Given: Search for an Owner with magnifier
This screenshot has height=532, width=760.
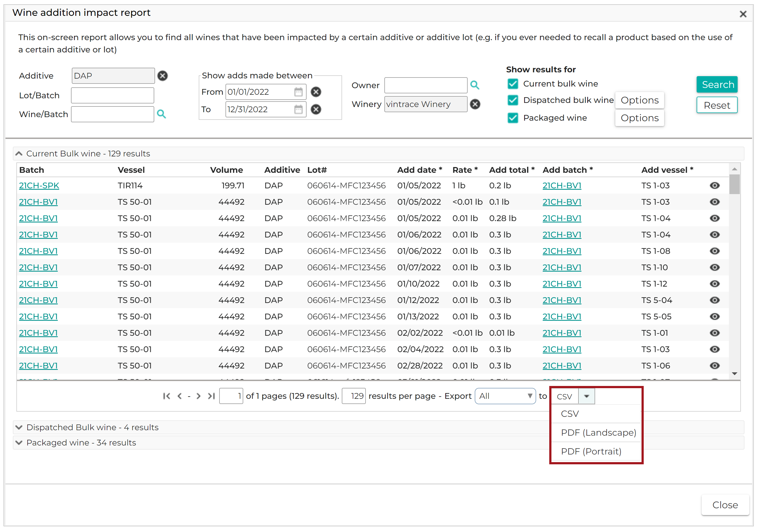Looking at the screenshot, I should [475, 85].
